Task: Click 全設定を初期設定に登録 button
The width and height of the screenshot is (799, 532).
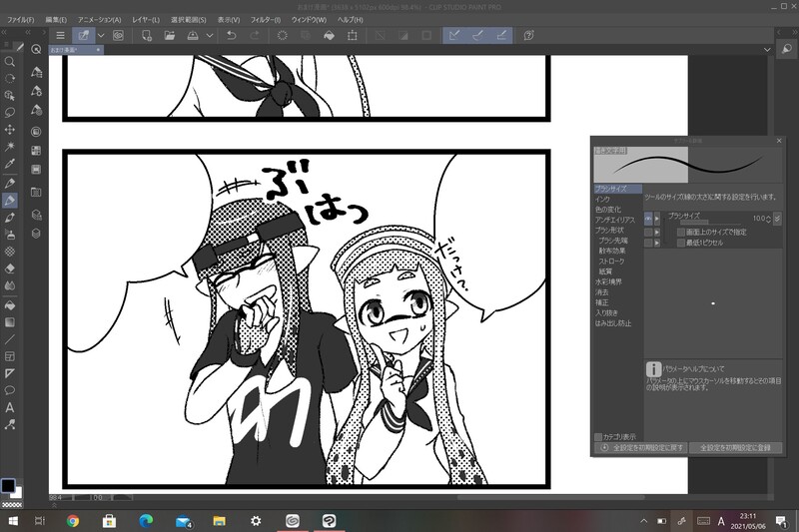Action: click(x=736, y=447)
